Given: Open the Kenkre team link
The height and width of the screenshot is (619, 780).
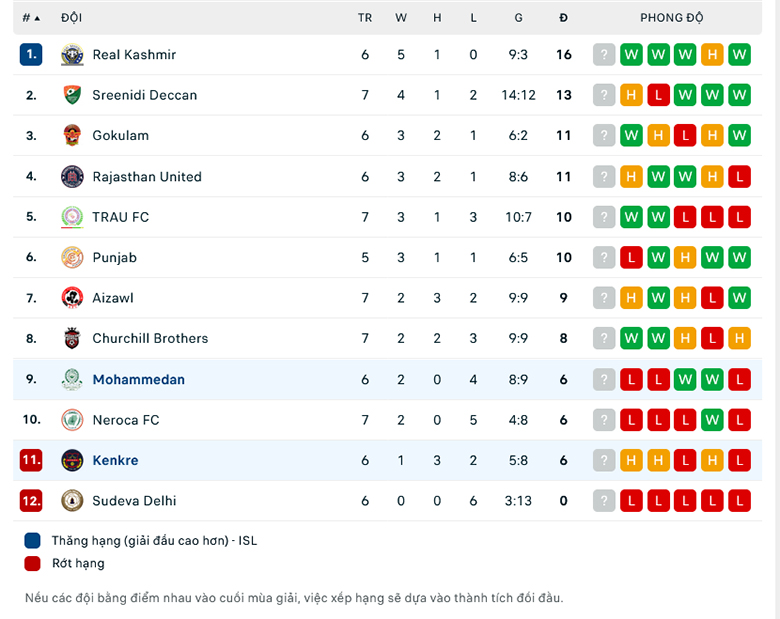Looking at the screenshot, I should coord(115,460).
